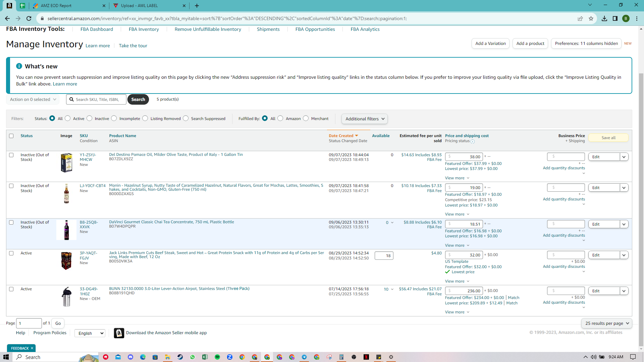Switch to the pinned green spreadsheet tab
The width and height of the screenshot is (644, 362).
[22, 6]
